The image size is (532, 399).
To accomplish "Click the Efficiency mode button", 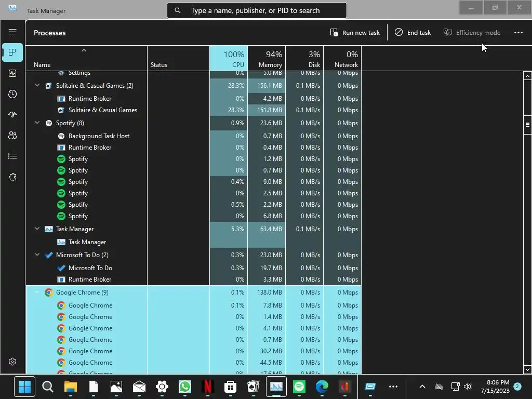I will pyautogui.click(x=472, y=33).
